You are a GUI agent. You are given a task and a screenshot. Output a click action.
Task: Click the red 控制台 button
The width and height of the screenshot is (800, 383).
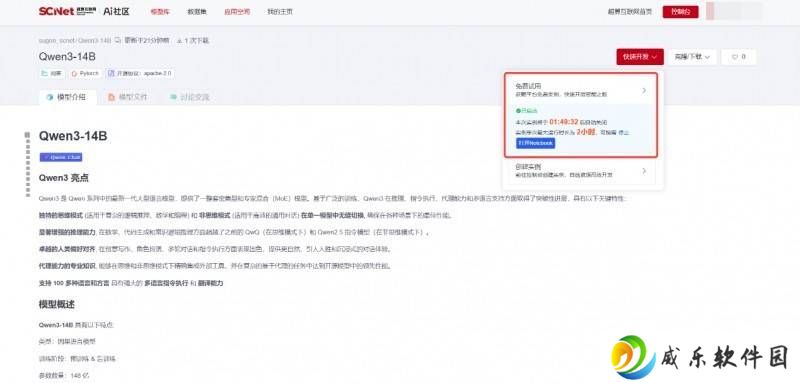pyautogui.click(x=681, y=12)
